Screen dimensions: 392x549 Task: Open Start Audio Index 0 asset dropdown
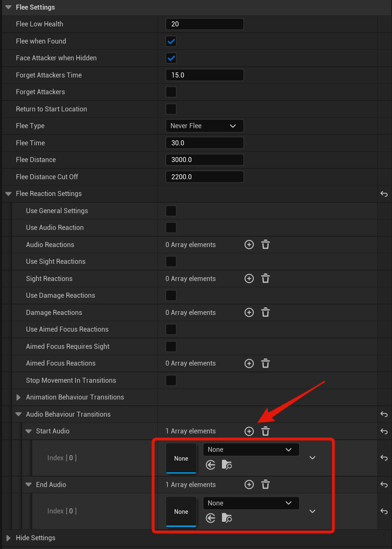[251, 449]
